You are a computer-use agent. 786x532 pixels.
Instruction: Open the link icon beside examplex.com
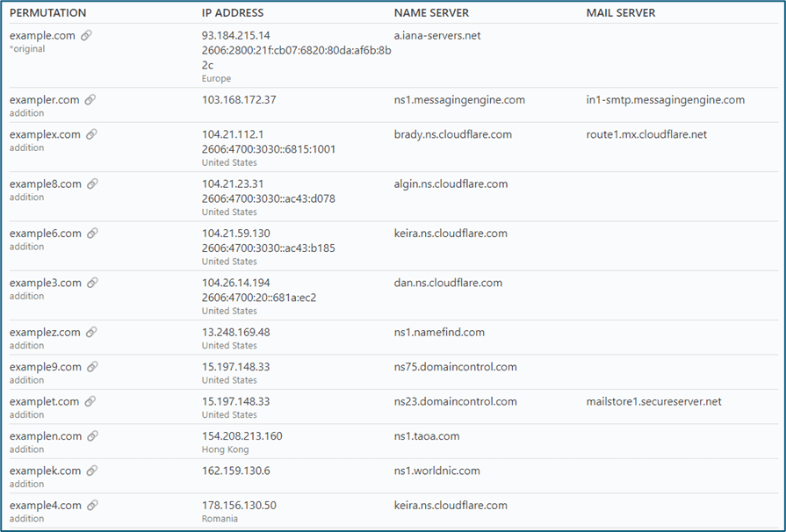coord(91,134)
